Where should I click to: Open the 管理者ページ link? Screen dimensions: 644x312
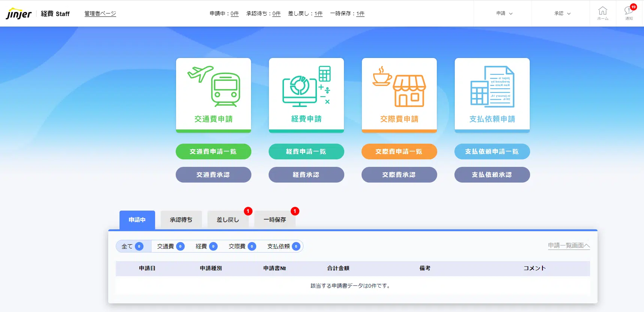coord(100,13)
